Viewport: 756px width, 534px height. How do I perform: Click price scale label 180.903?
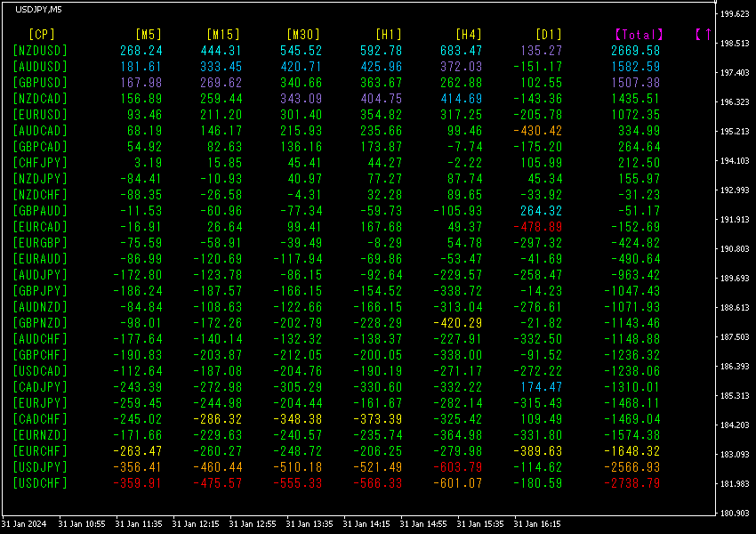[x=735, y=514]
